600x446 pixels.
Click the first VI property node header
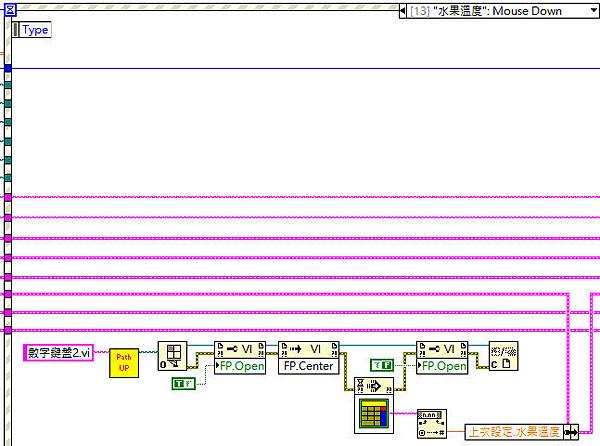(x=240, y=350)
